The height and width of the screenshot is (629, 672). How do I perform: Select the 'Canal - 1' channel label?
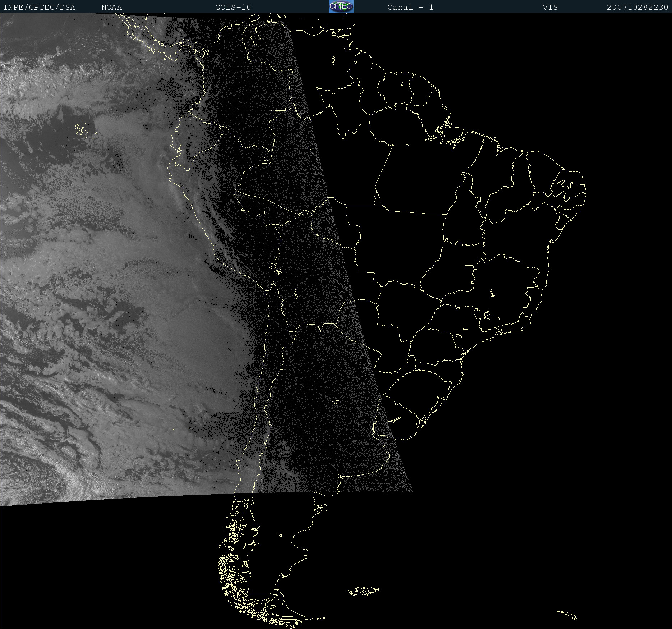tap(410, 7)
